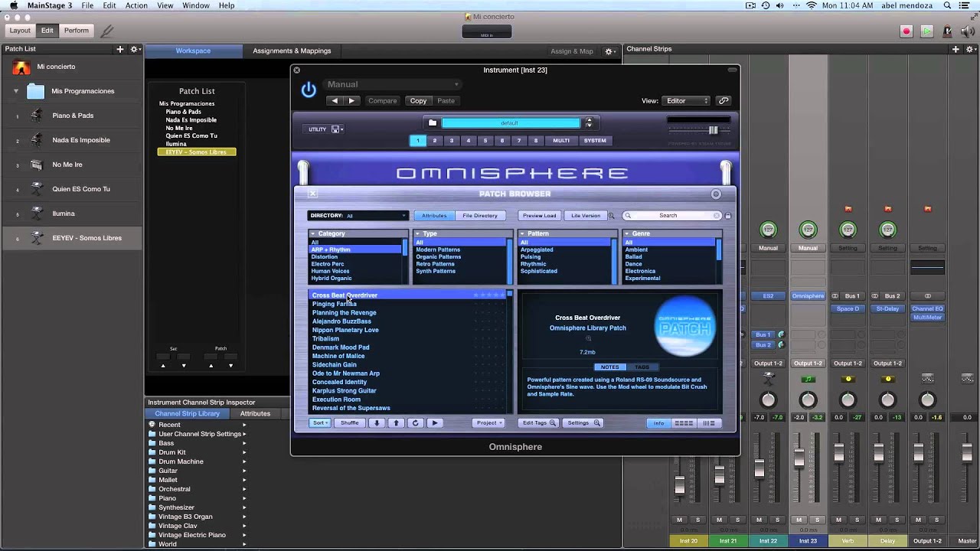
Task: Open the Assignments & Mappings tab
Action: [292, 51]
